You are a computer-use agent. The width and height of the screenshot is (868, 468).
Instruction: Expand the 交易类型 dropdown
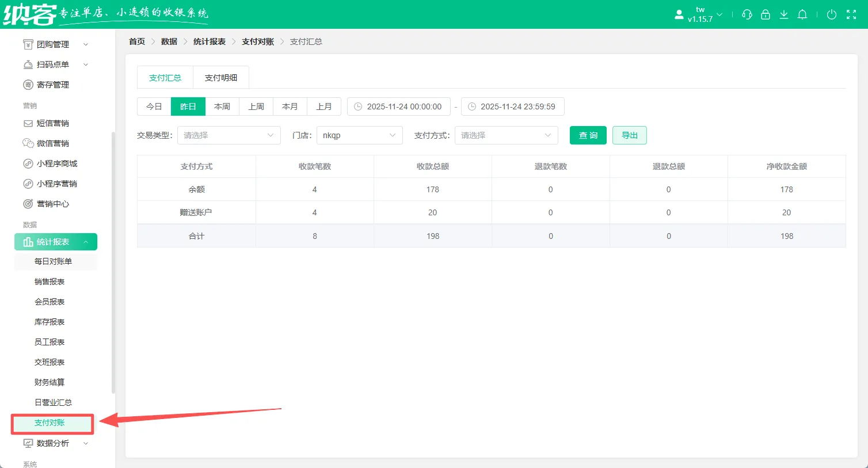point(229,135)
